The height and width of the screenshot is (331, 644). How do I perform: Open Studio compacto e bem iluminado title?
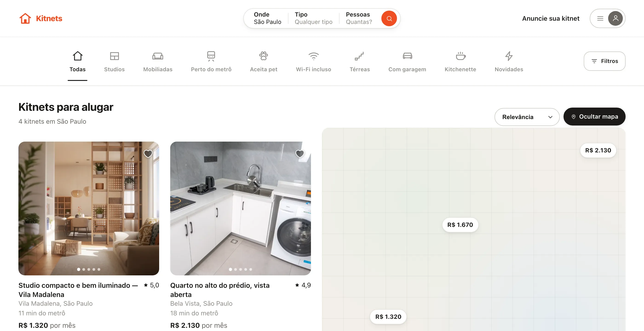coord(78,290)
